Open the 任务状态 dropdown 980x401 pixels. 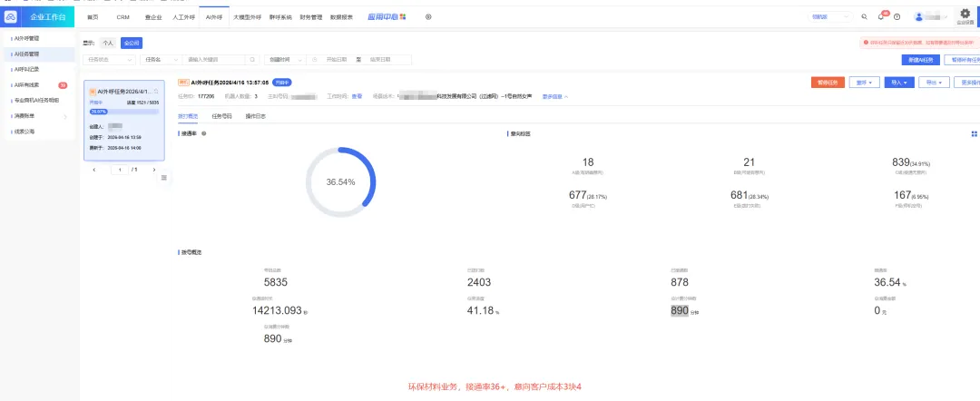point(110,59)
